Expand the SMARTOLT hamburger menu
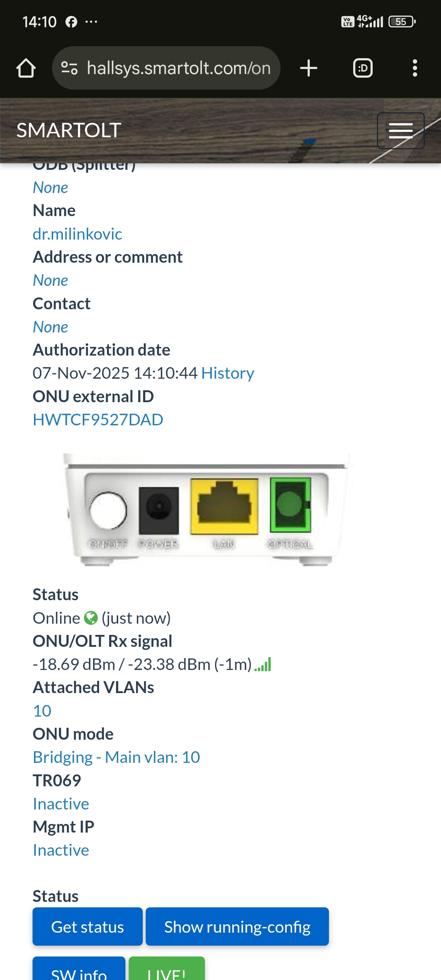This screenshot has width=441, height=980. (400, 130)
